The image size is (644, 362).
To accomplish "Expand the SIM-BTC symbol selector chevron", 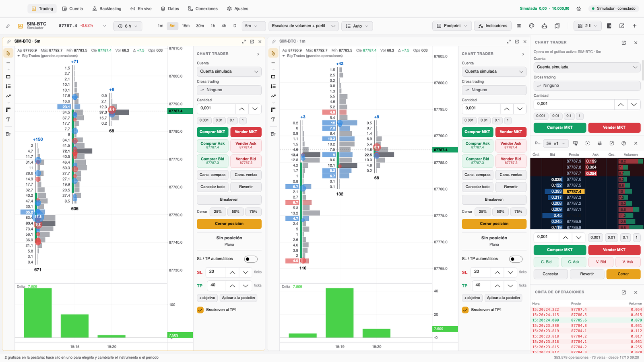I will (x=105, y=26).
